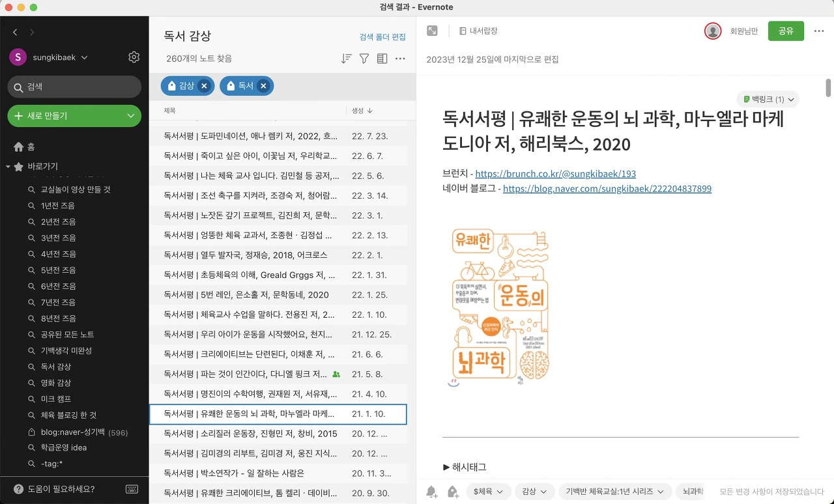Open note 독서서평 | 크리에이티브는 단련된다
834x504 pixels.
tap(278, 354)
